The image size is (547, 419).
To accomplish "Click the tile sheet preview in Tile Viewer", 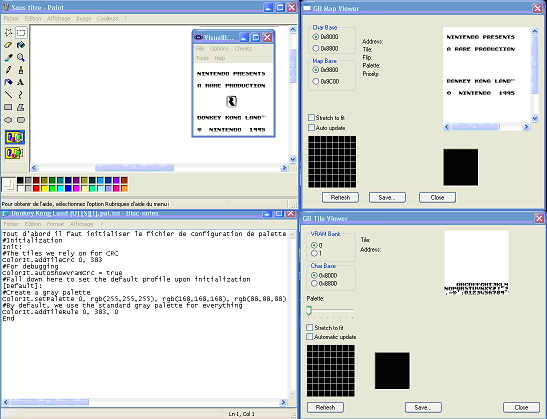I will (476, 263).
